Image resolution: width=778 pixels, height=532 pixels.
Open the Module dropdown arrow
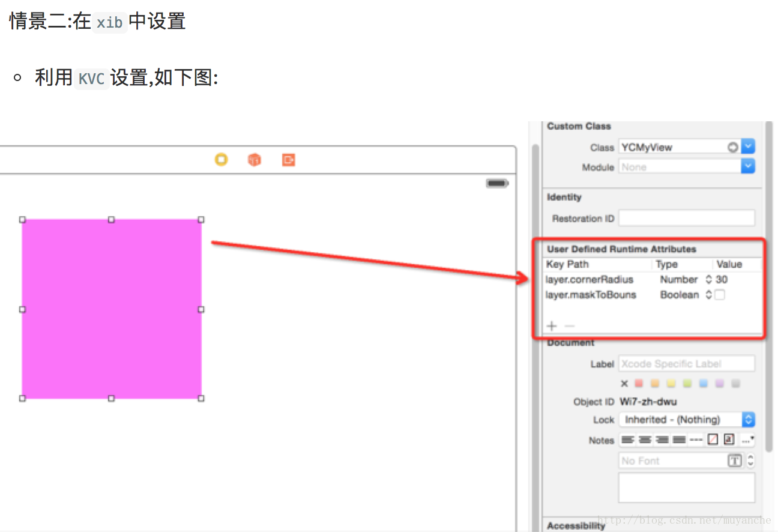[x=748, y=166]
